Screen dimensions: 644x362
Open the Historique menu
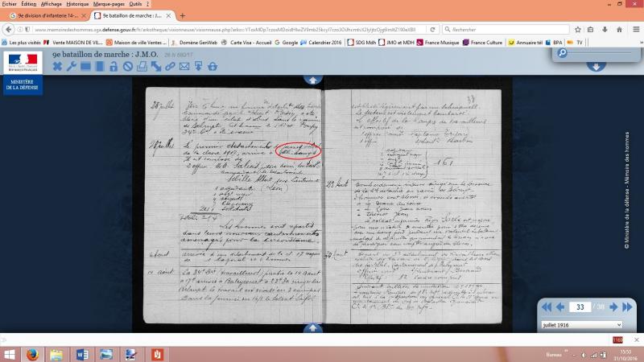[x=77, y=4]
